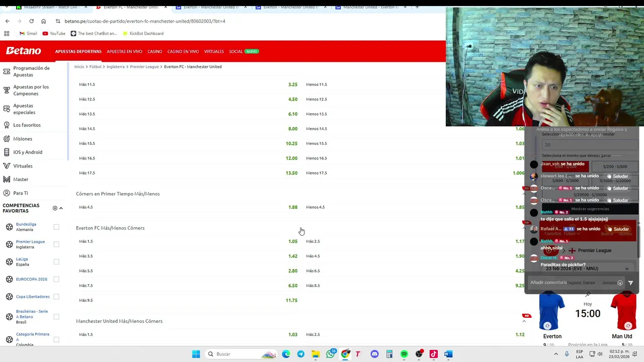Open the Chrome apps grid icon
Viewport: 644px width, 362px height.
pyautogui.click(x=7, y=33)
